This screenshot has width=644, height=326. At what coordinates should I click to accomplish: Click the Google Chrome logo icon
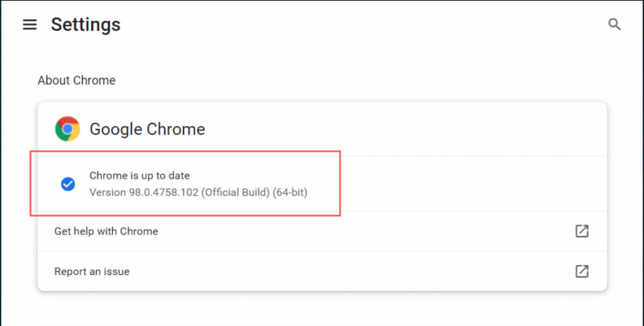click(67, 129)
